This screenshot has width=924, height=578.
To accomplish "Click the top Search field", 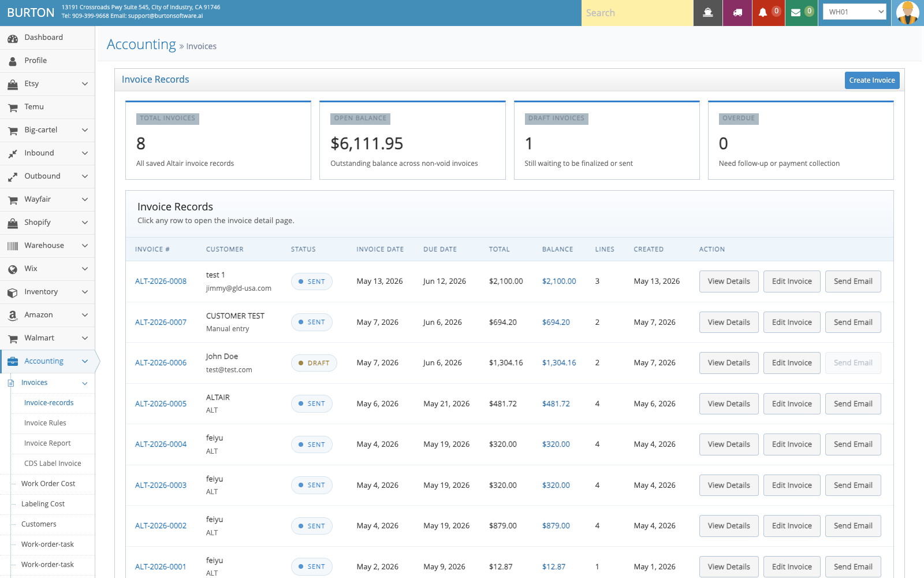I will [637, 13].
